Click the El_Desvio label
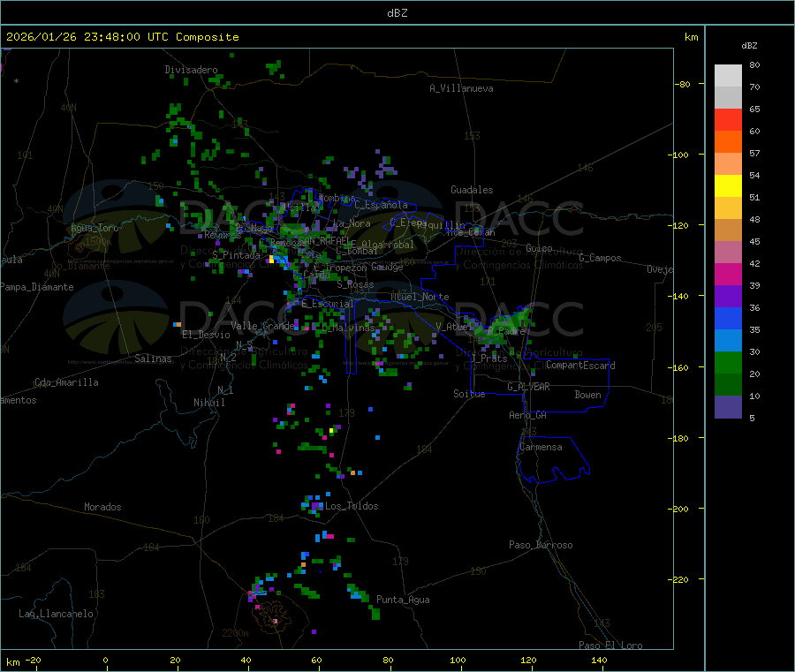 [206, 335]
